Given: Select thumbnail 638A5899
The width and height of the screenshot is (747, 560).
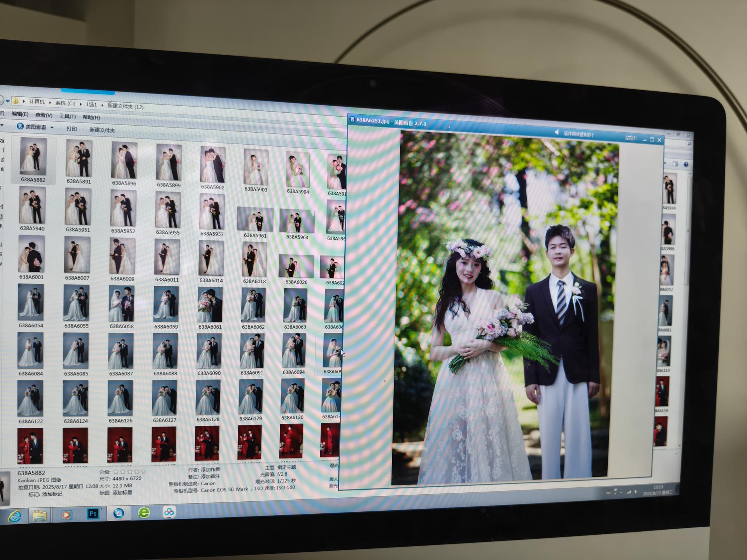Looking at the screenshot, I should coord(168,162).
